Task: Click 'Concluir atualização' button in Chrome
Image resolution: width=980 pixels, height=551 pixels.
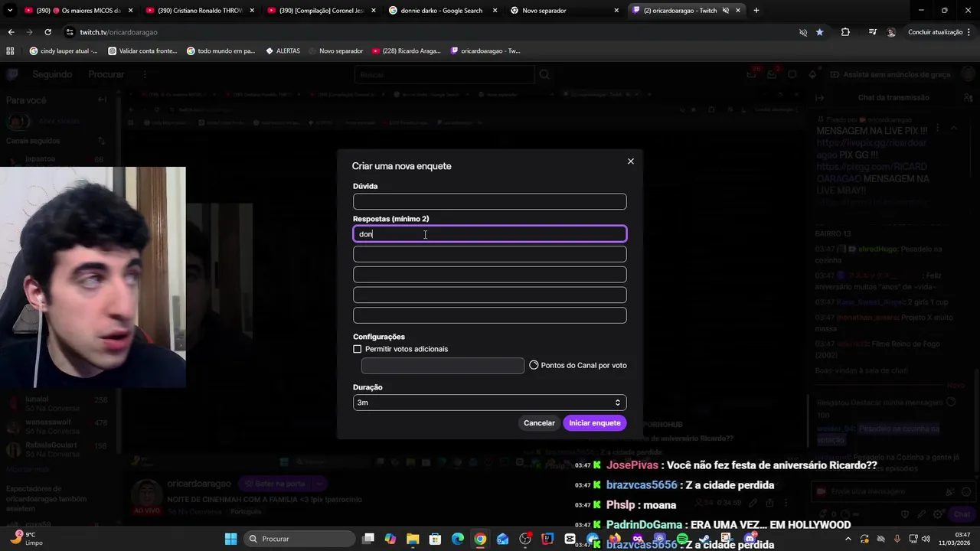Action: pos(935,32)
